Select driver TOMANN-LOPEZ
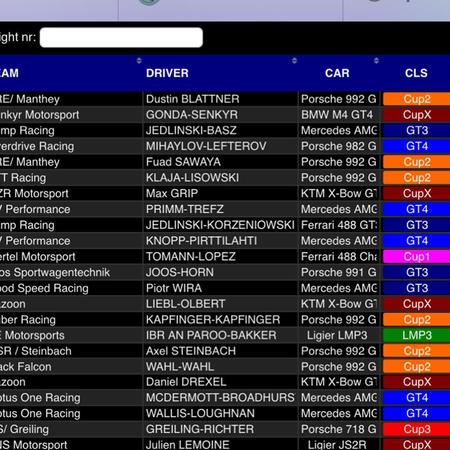The height and width of the screenshot is (450, 450). click(191, 256)
